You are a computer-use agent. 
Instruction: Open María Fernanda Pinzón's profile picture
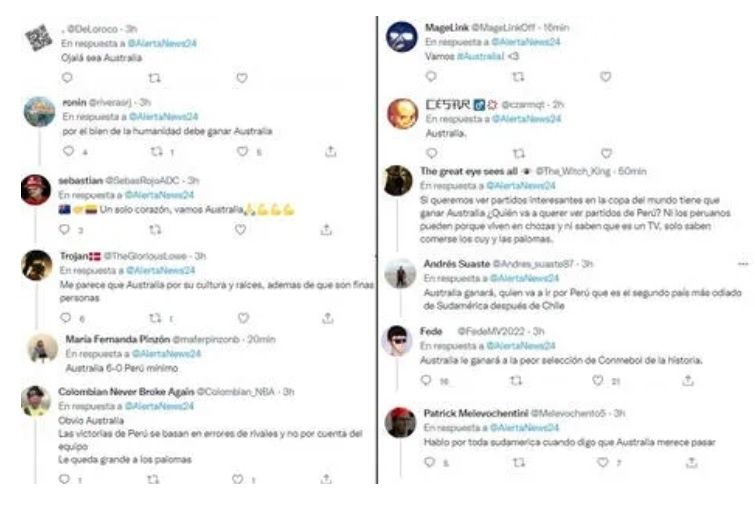40,348
